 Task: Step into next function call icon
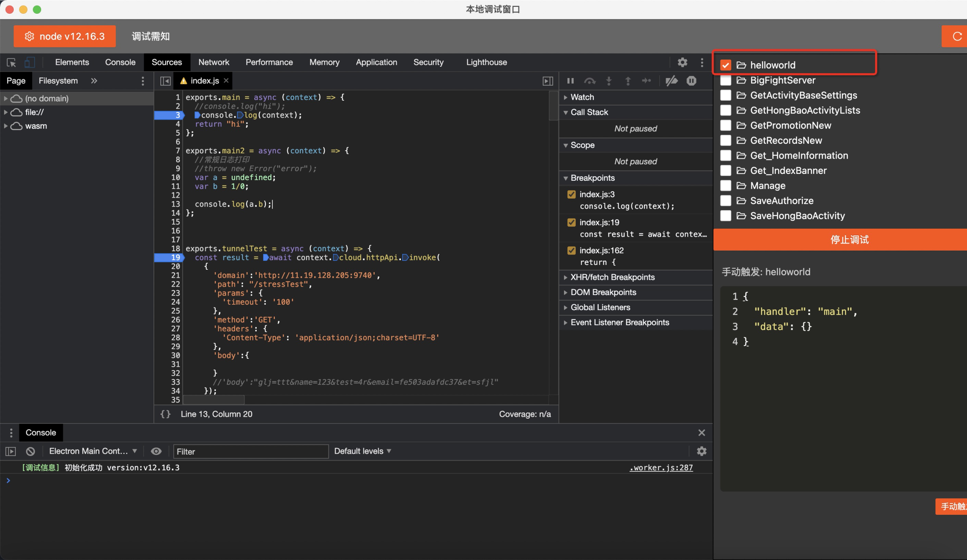pyautogui.click(x=609, y=81)
